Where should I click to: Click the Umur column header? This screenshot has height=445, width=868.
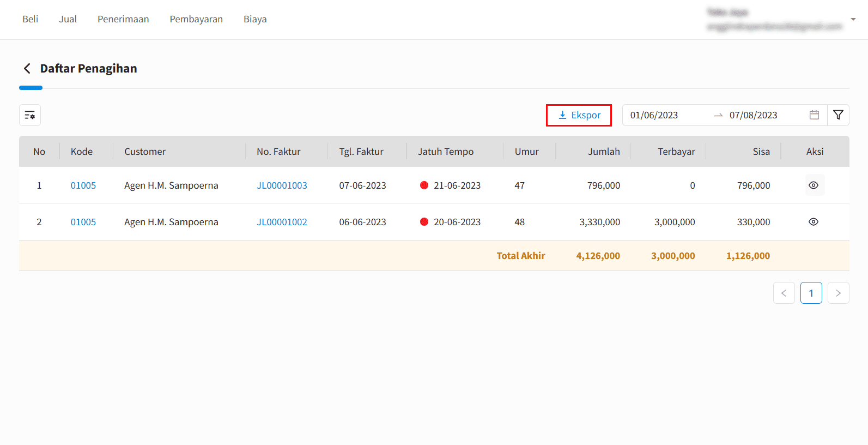click(x=527, y=152)
